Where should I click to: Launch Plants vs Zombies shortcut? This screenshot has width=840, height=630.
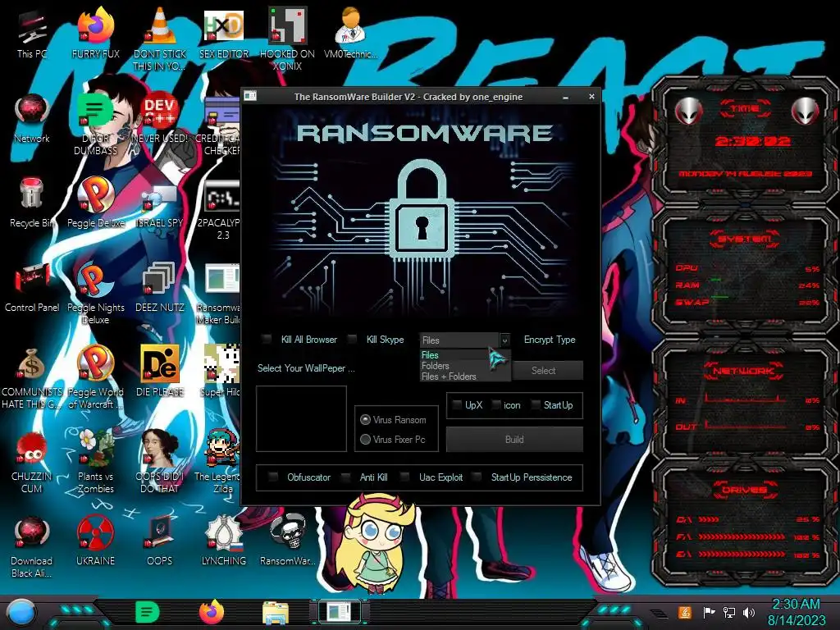click(96, 463)
